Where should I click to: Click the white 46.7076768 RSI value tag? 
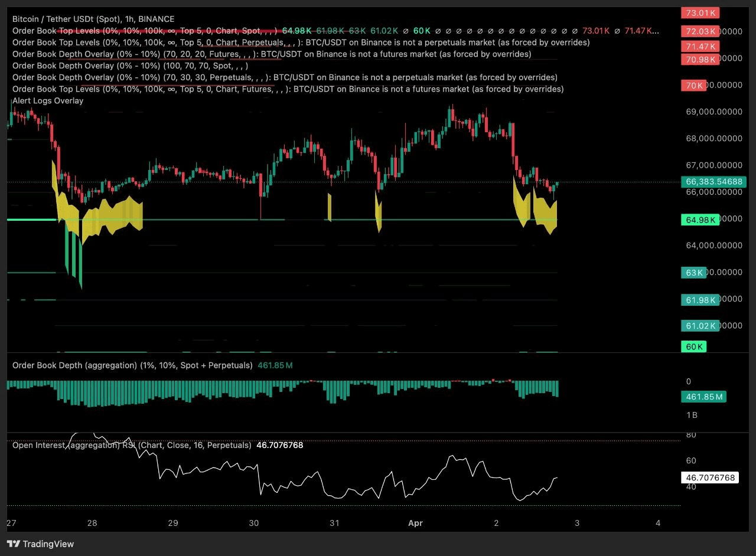[711, 477]
